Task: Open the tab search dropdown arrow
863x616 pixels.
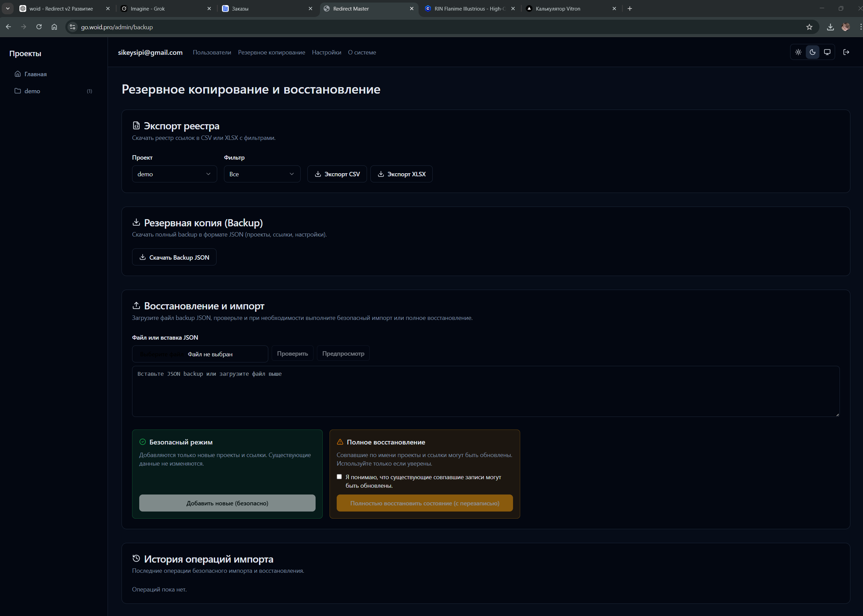Action: click(7, 9)
